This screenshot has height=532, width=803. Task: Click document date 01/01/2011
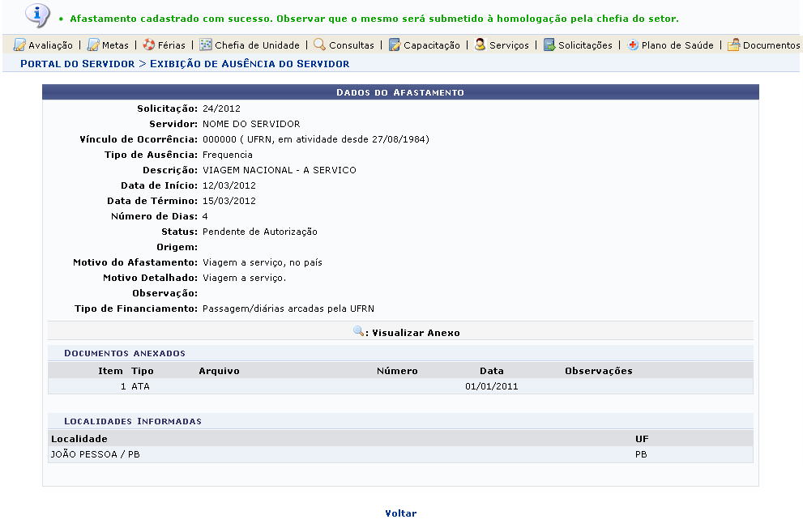click(x=492, y=386)
